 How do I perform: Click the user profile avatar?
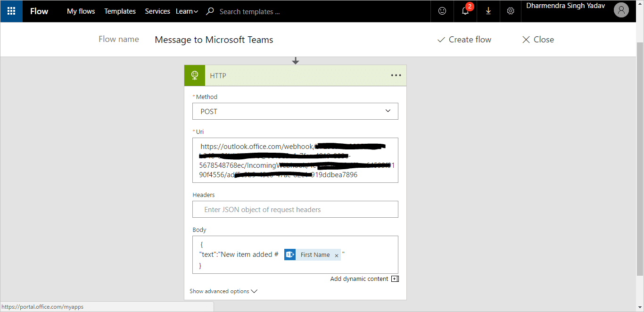point(621,10)
